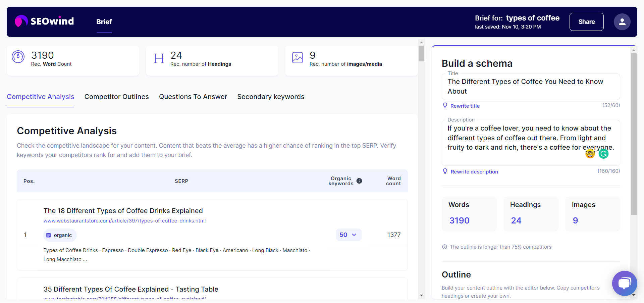644x303 pixels.
Task: Click the SEOwind logo
Action: [x=44, y=21]
